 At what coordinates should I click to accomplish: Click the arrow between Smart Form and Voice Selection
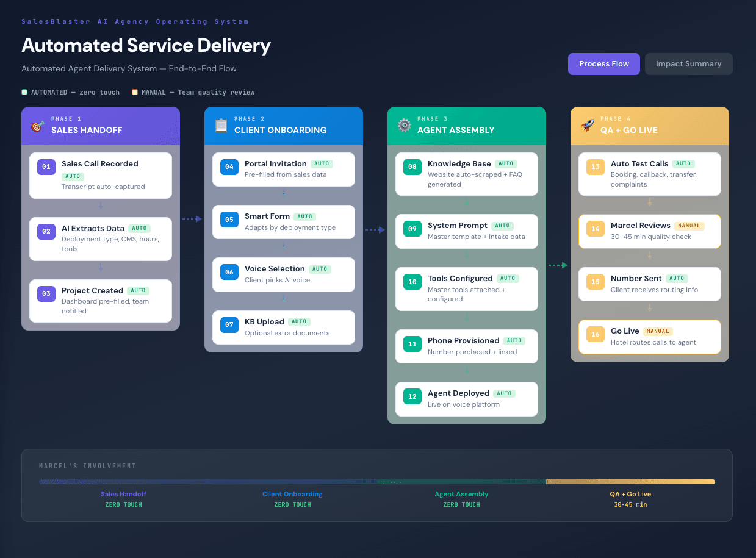(x=283, y=246)
